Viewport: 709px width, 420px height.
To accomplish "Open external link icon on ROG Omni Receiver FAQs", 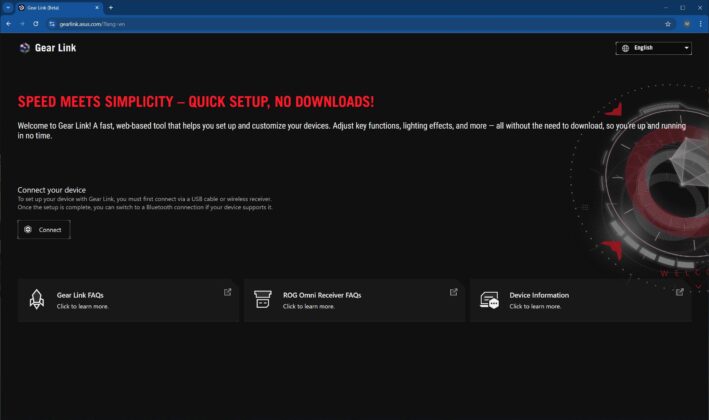I will tap(454, 292).
